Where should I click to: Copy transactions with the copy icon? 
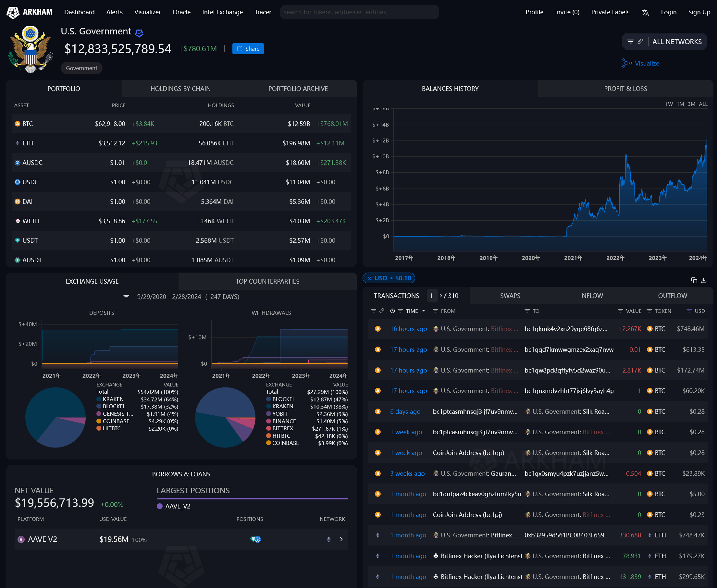point(694,280)
